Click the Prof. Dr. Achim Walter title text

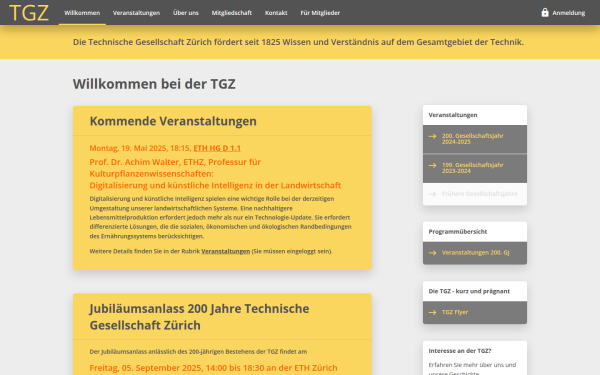(215, 174)
